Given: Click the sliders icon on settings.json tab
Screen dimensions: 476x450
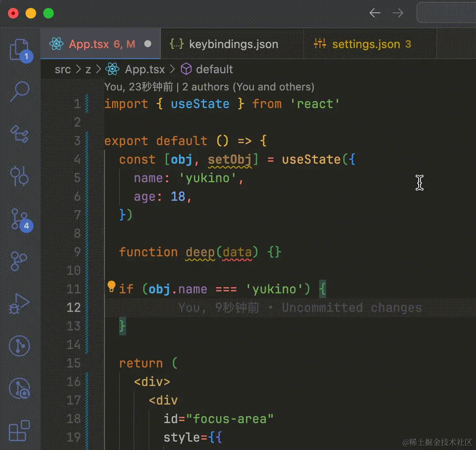Looking at the screenshot, I should 320,44.
